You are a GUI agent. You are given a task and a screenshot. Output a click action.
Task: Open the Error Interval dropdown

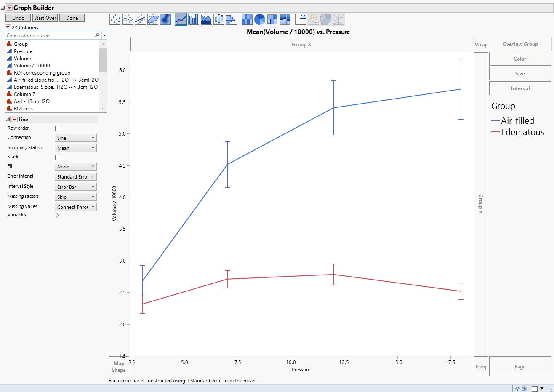pos(76,177)
